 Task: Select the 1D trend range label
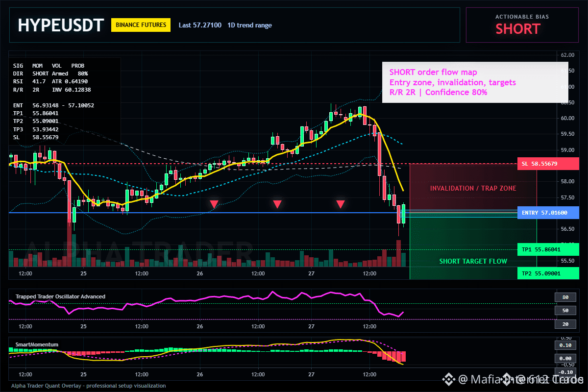[x=249, y=25]
